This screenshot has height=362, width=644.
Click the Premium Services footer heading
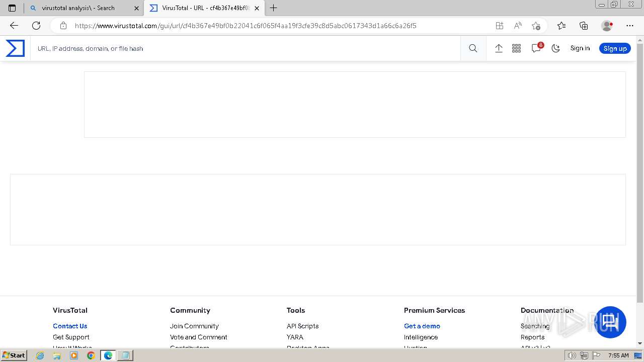click(434, 310)
